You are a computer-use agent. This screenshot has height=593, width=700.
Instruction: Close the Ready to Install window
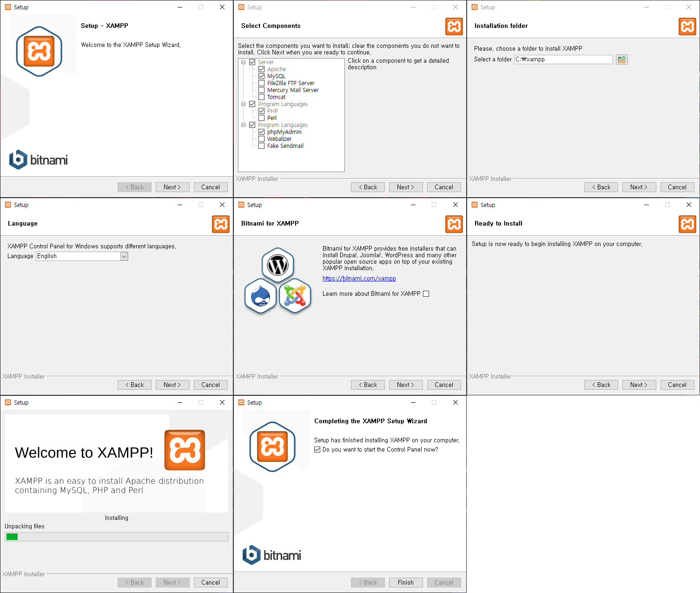[689, 205]
